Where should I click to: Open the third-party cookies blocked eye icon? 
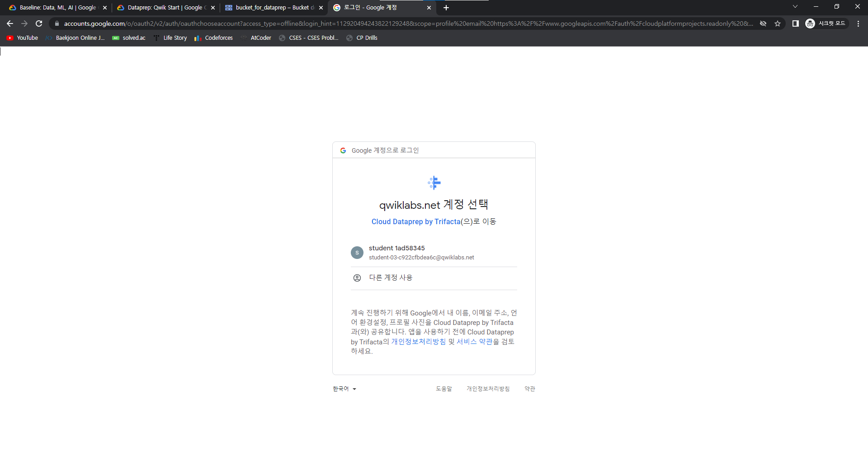pos(763,23)
